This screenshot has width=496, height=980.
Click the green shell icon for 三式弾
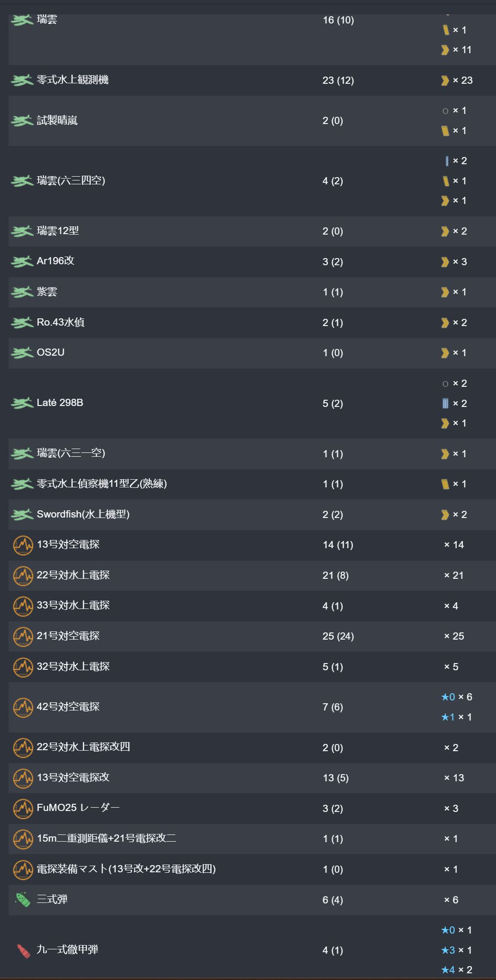23,900
